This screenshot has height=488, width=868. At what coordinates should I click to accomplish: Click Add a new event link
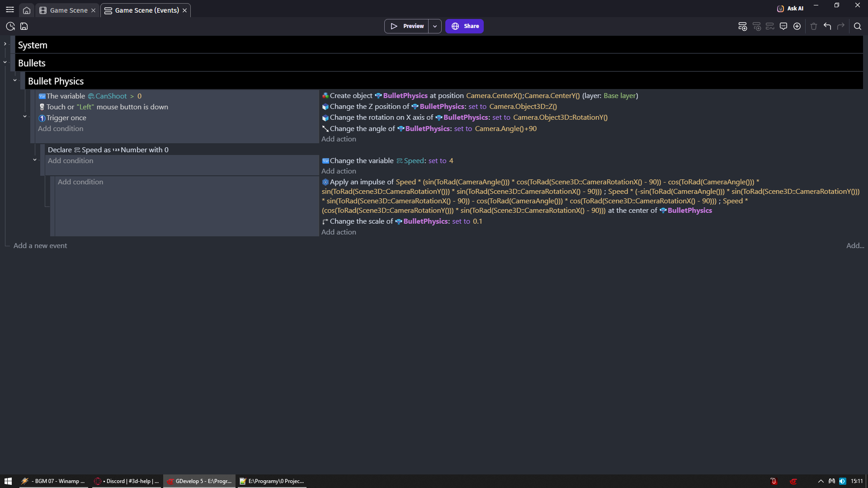40,246
